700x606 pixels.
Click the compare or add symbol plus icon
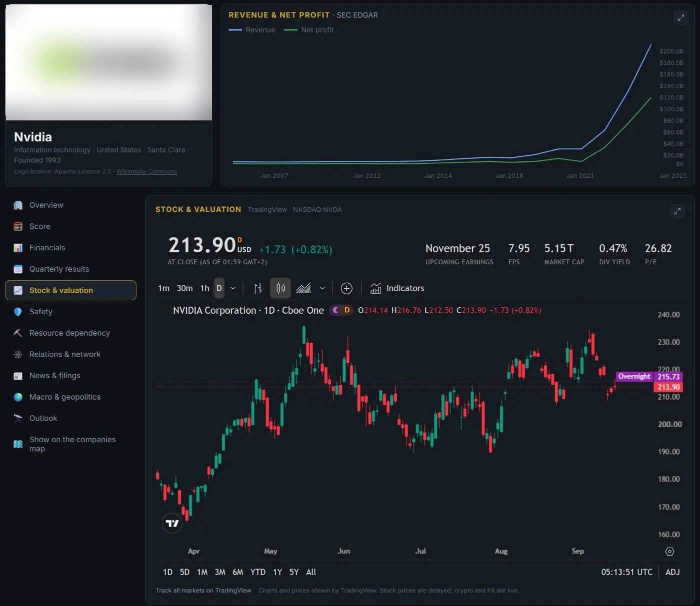[346, 288]
